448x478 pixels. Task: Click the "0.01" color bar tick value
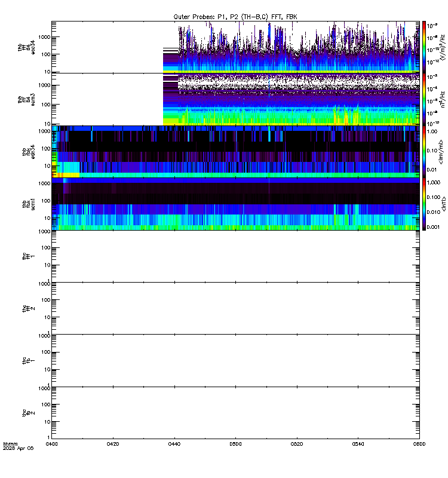point(432,170)
